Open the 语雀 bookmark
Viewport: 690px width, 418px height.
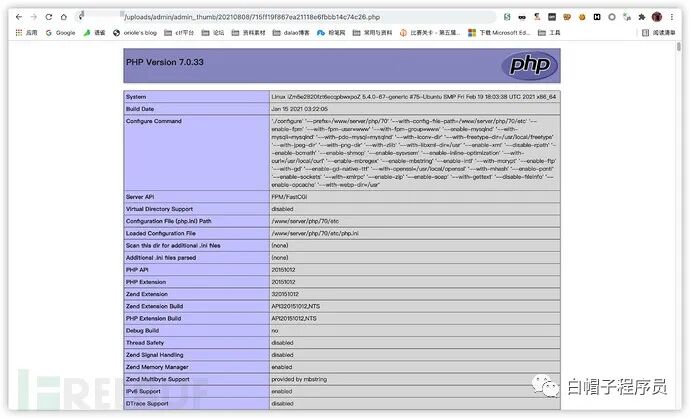(94, 33)
